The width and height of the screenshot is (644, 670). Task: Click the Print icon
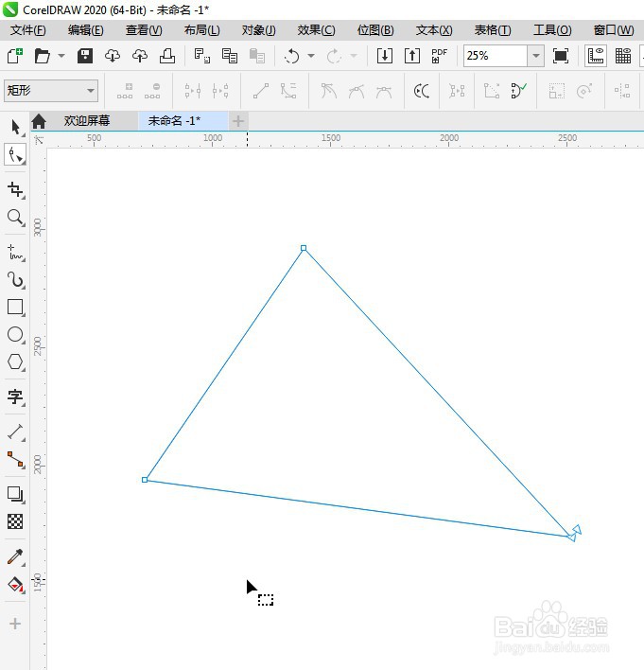click(167, 56)
